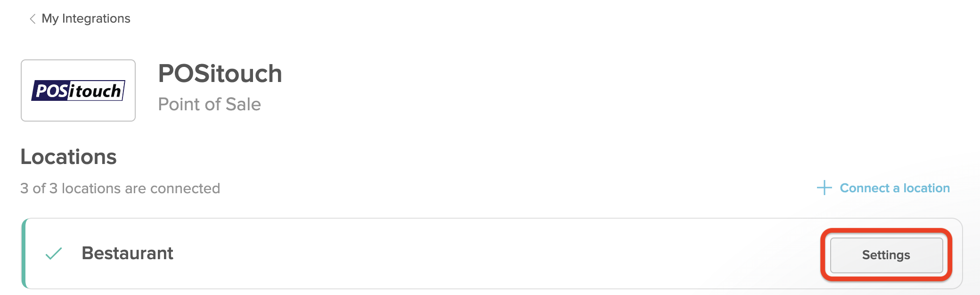Viewport: 980px width, 295px height.
Task: Click the plus icon beside Connect a location
Action: point(824,188)
